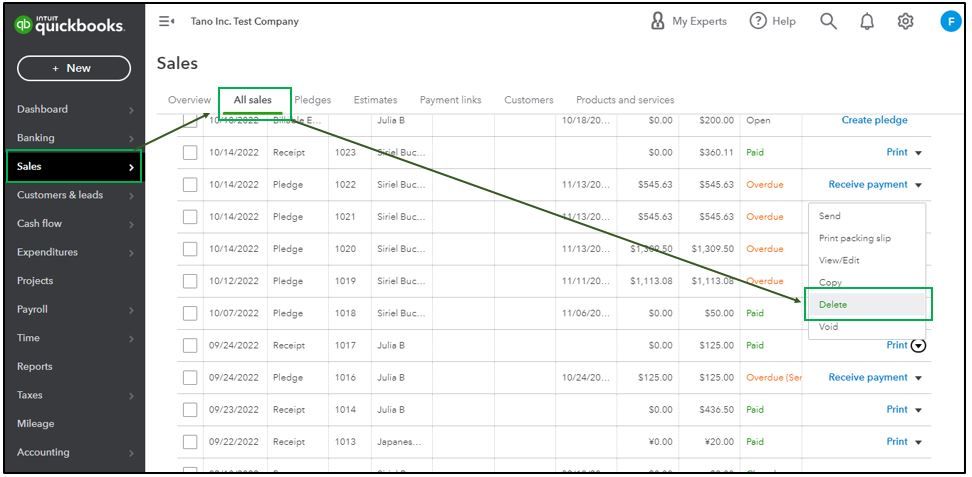
Task: Click the user profile avatar 'F'
Action: [950, 21]
